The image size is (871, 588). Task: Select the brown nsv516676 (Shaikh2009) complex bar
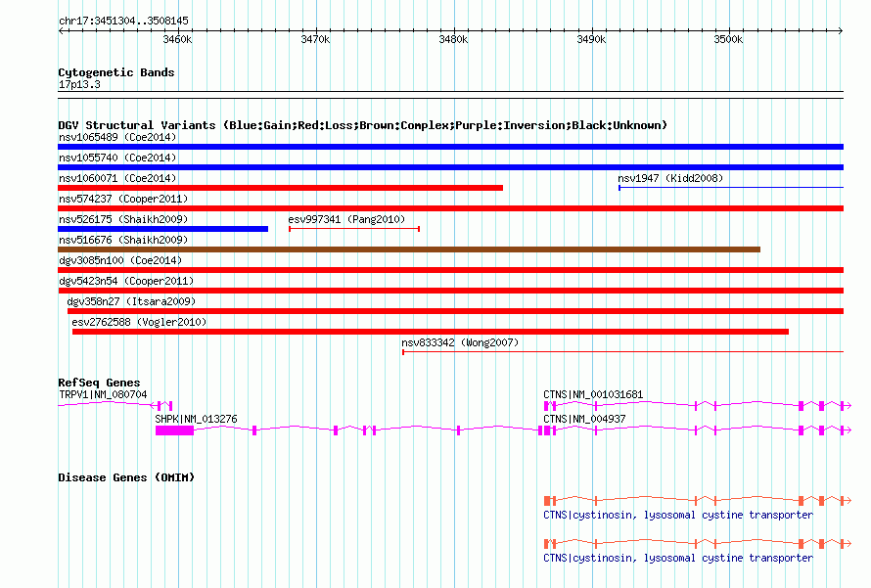click(x=409, y=249)
